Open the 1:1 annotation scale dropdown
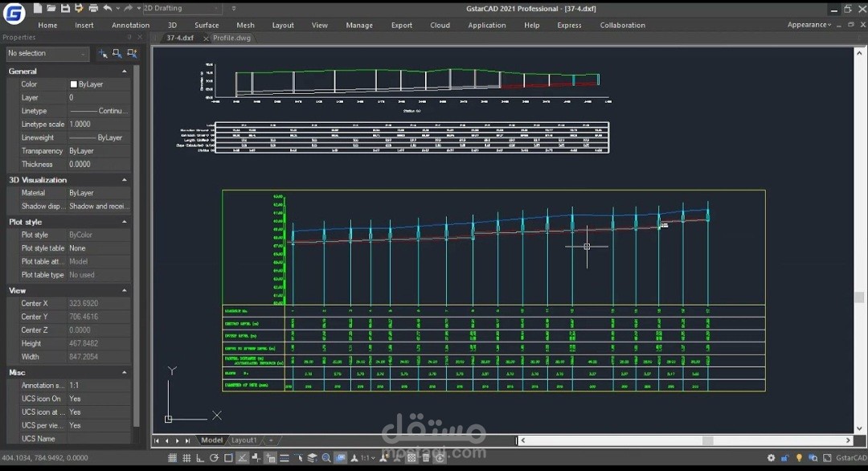The height and width of the screenshot is (471, 868). pos(368,457)
